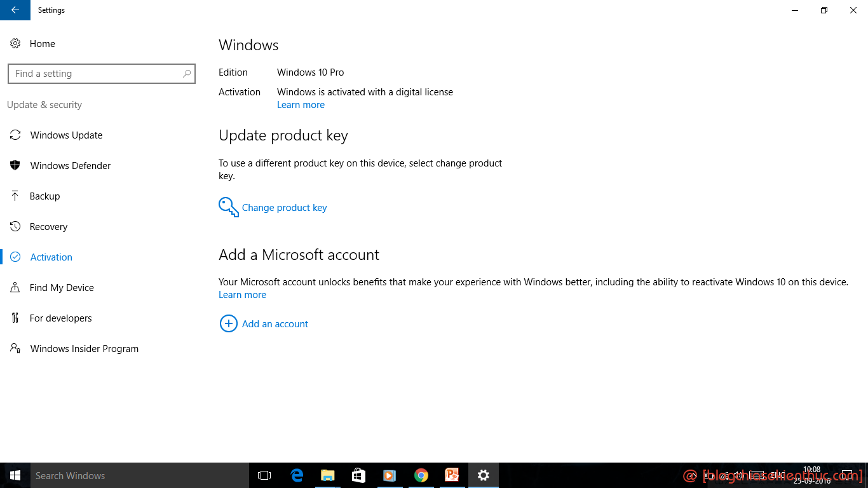Click the Search Windows taskbar box
Image resolution: width=868 pixels, height=488 pixels.
click(x=140, y=475)
